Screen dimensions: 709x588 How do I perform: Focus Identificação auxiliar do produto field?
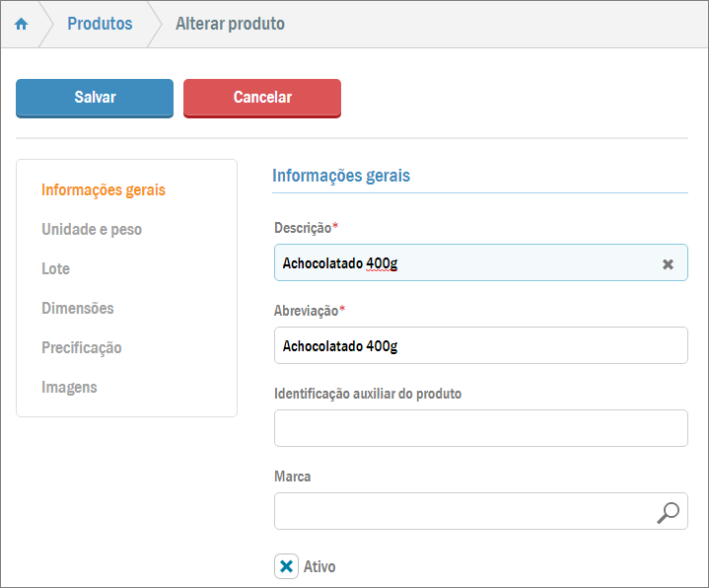coord(480,429)
